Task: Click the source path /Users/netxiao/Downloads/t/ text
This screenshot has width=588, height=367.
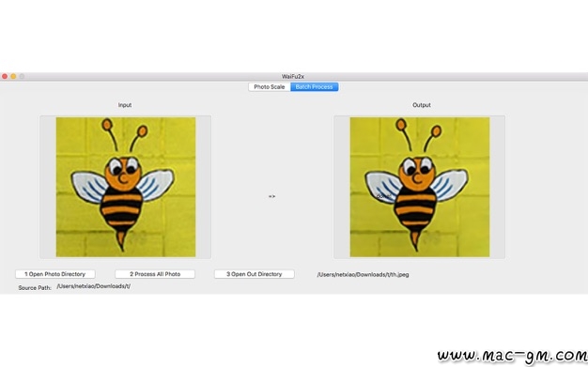Action: tap(93, 286)
